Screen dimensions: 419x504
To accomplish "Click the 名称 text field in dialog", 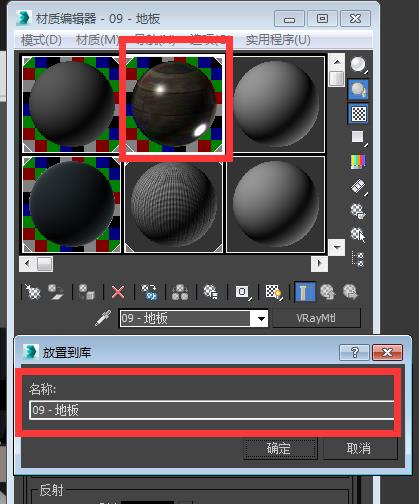I will point(212,410).
